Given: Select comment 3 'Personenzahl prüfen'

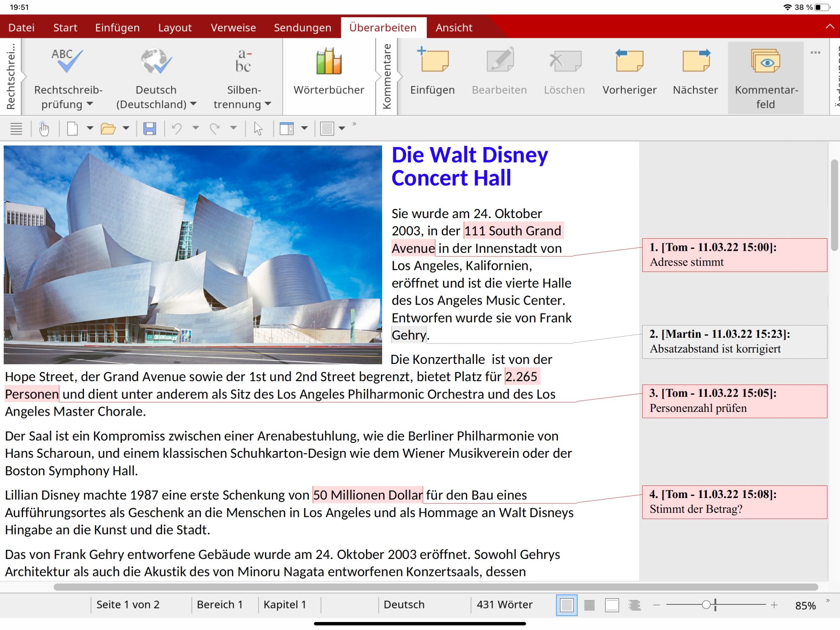Looking at the screenshot, I should click(735, 401).
